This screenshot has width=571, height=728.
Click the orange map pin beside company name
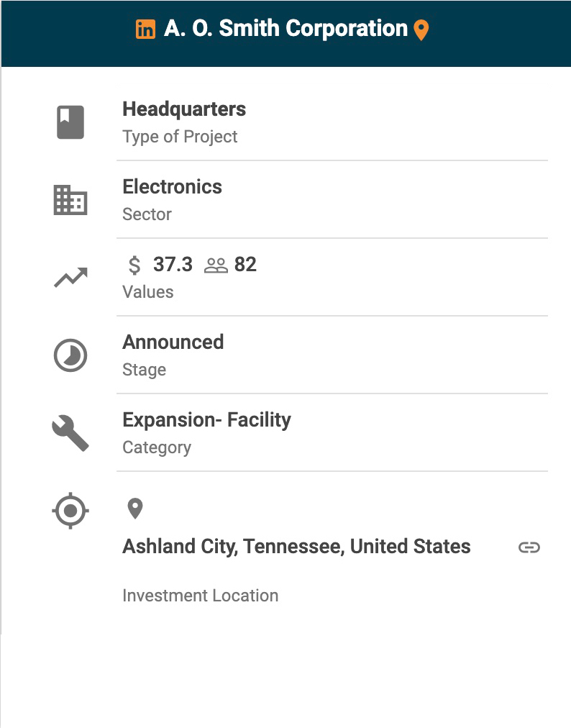point(421,31)
